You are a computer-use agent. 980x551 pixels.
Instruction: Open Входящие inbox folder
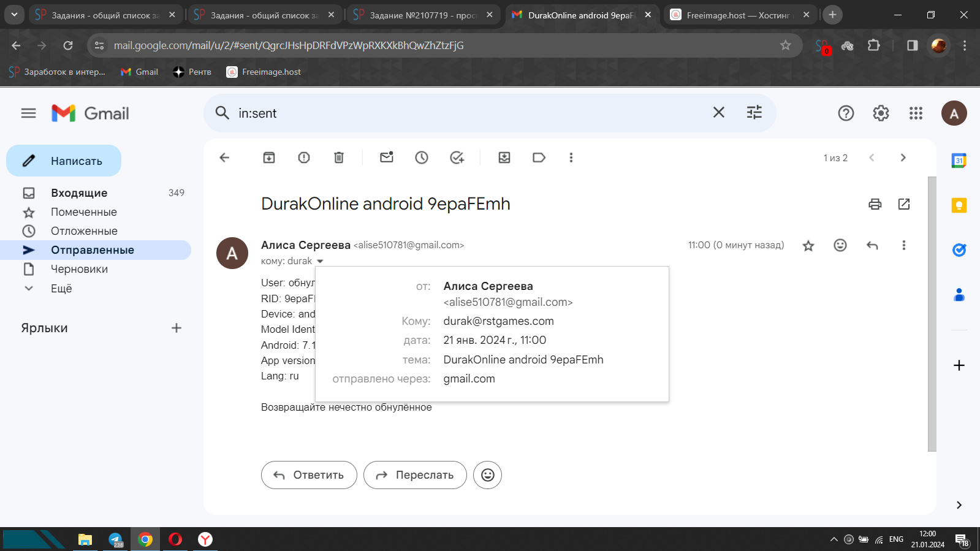tap(96, 193)
